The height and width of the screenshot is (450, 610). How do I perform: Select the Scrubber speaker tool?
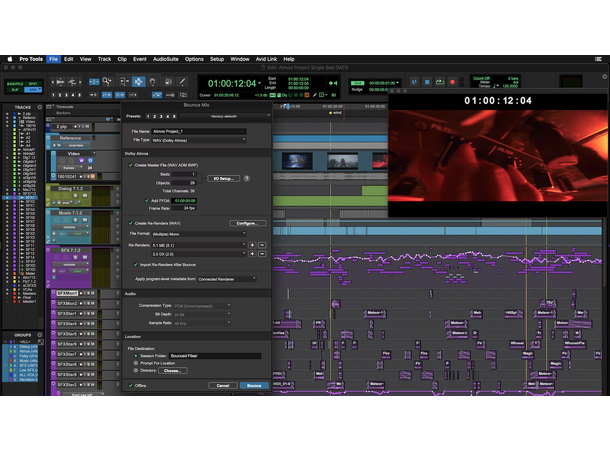coord(168,82)
